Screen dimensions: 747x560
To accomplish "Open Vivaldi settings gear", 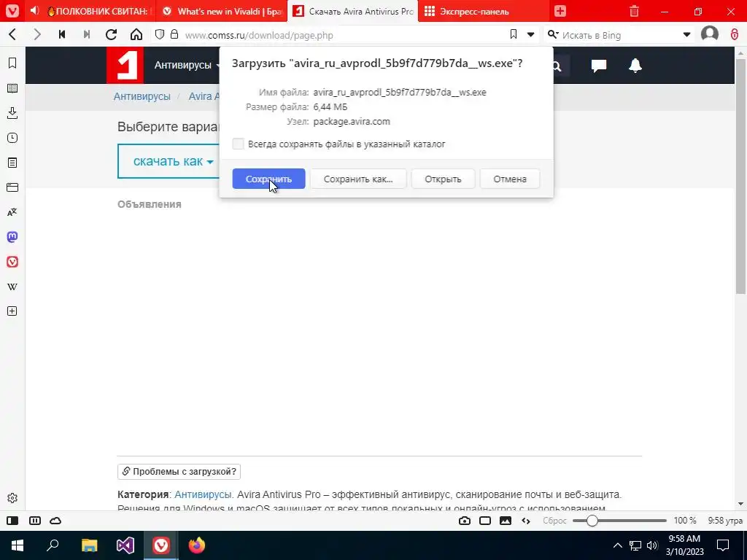I will click(x=12, y=498).
